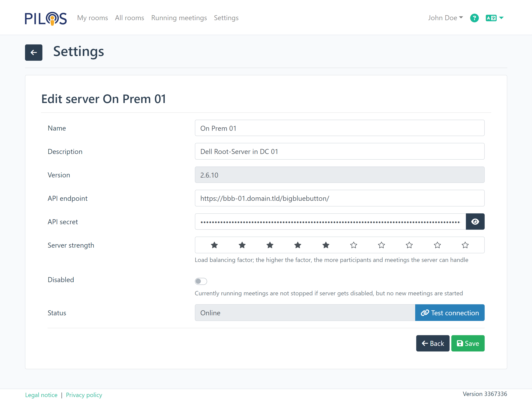Open the John Doe dropdown chevron

(x=461, y=17)
